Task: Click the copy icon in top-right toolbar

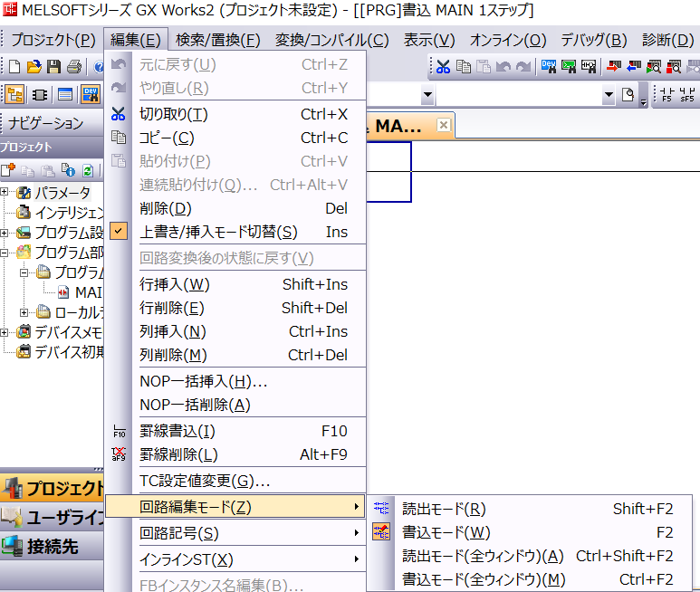Action: click(x=464, y=67)
